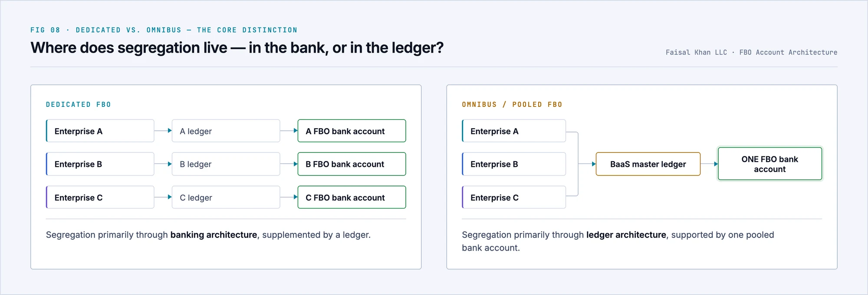Select Enterprise A in the Omnibus panel

click(x=514, y=131)
